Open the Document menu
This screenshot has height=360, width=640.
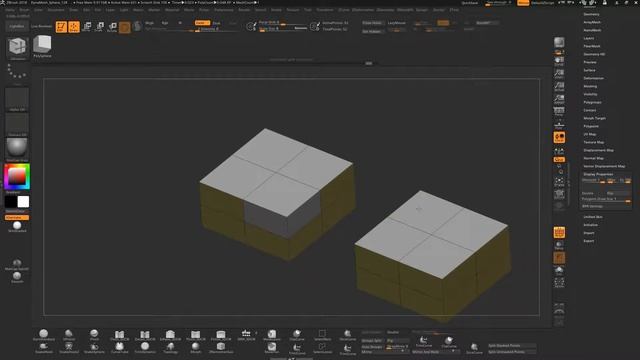(56, 9)
